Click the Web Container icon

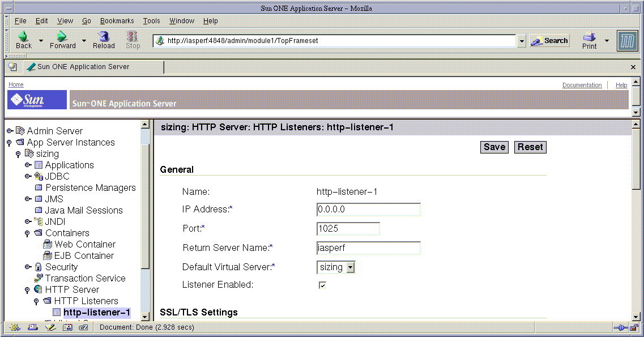(48, 244)
